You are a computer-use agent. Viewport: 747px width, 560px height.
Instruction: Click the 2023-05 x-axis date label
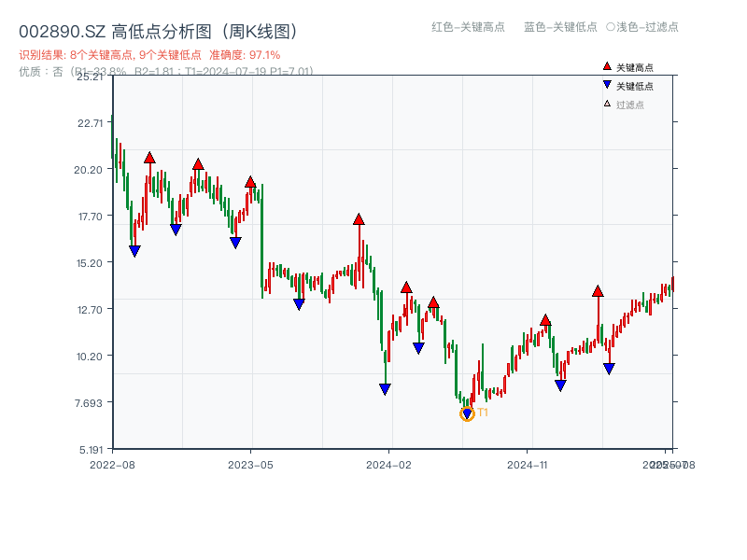(250, 464)
